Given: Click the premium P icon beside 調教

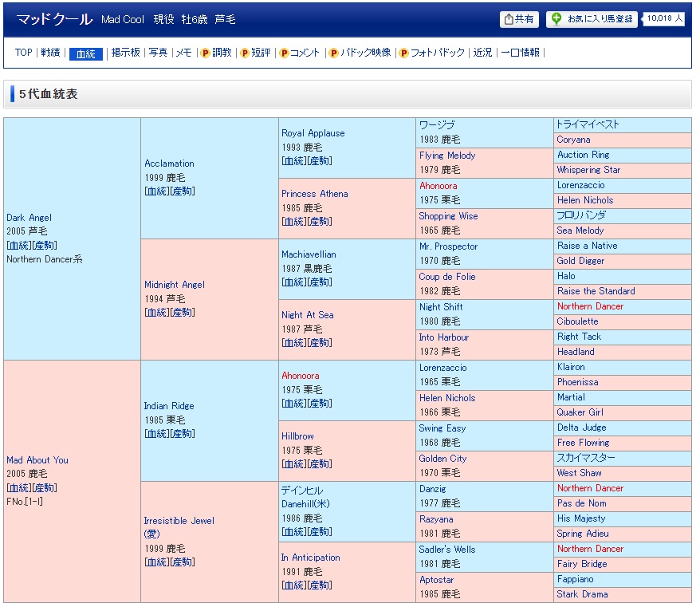Looking at the screenshot, I should click(205, 53).
